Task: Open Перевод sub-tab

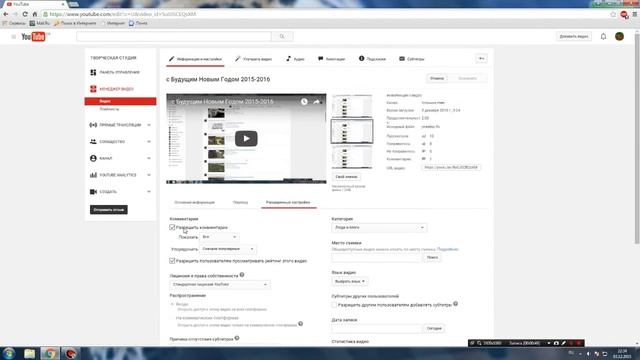Action: point(240,202)
